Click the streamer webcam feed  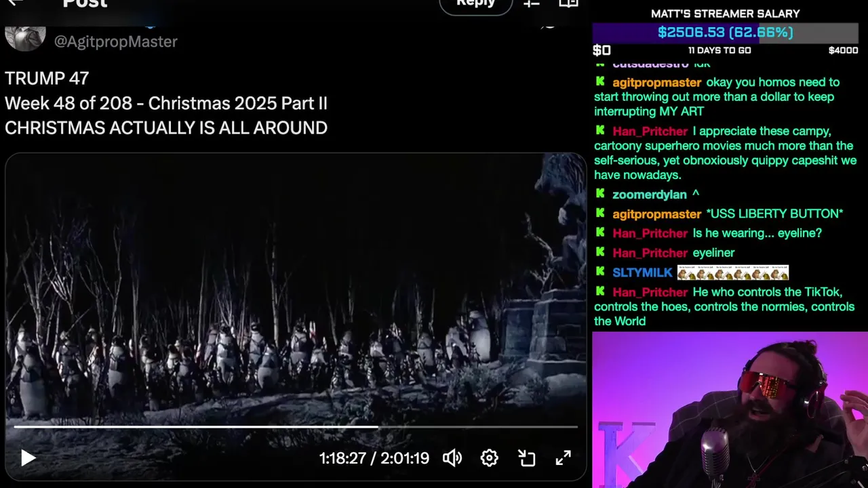[730, 409]
